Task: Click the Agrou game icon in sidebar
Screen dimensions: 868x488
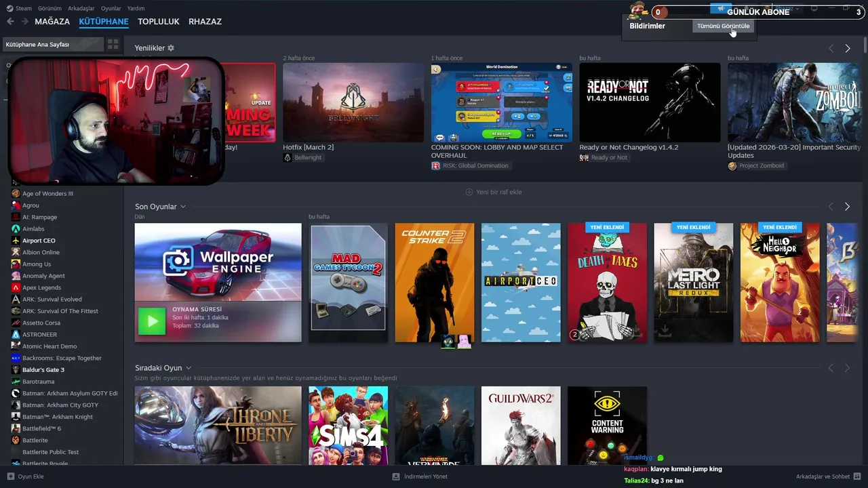Action: (16, 205)
